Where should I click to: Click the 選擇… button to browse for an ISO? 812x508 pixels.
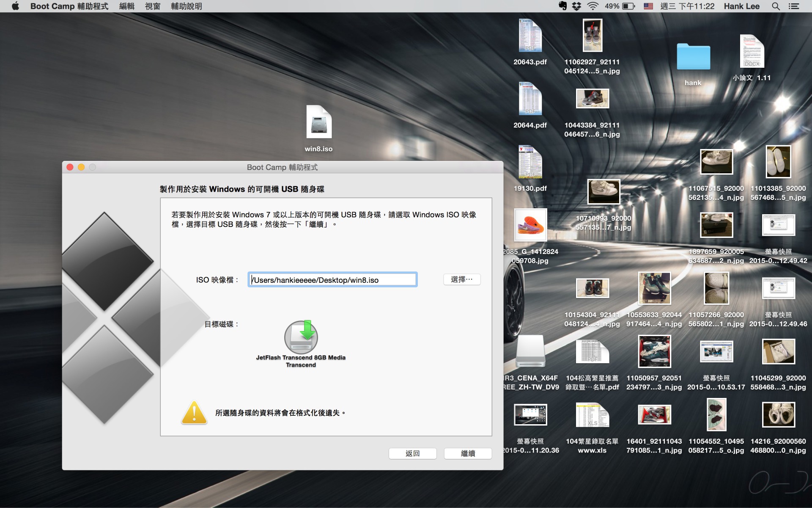click(462, 279)
